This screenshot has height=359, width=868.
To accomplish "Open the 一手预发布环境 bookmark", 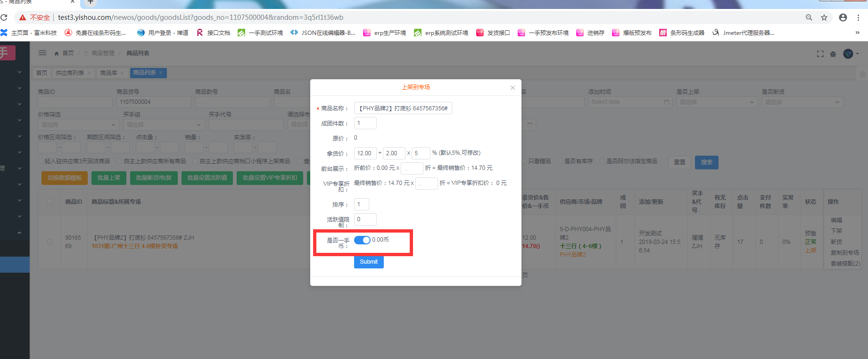I will point(543,33).
